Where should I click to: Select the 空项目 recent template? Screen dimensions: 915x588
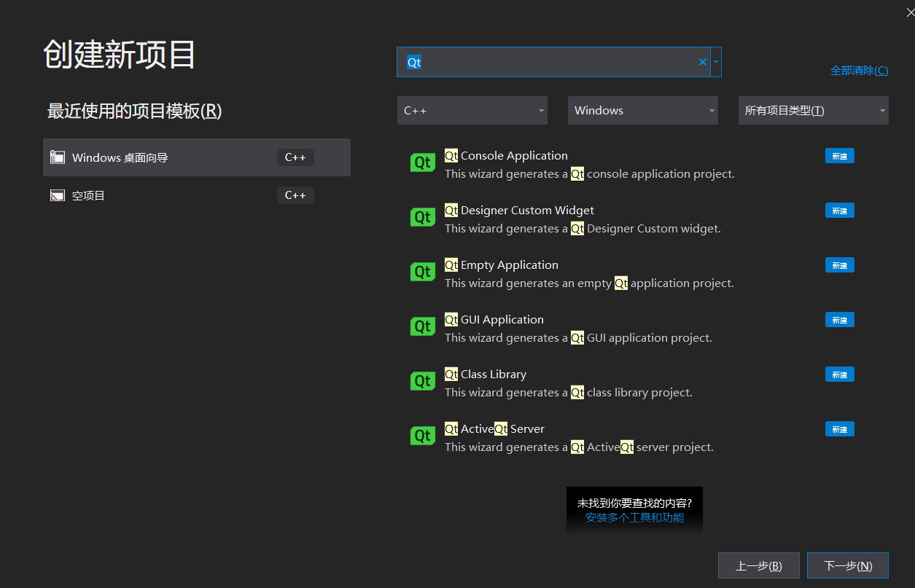[197, 195]
